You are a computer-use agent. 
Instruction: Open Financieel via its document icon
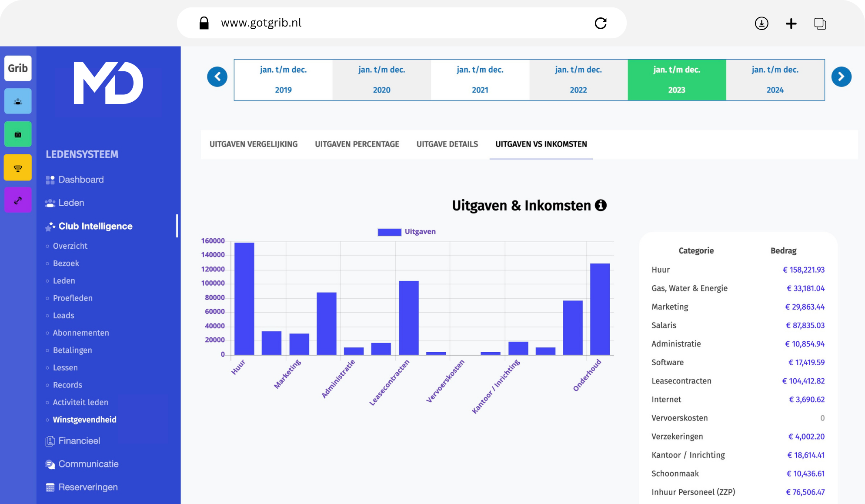[49, 441]
